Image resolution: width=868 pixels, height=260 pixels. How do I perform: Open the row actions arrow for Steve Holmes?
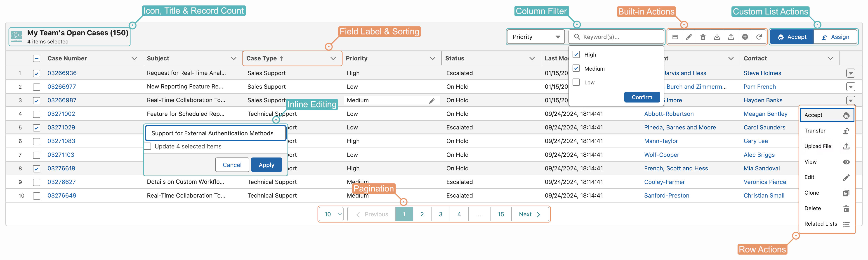coord(851,73)
